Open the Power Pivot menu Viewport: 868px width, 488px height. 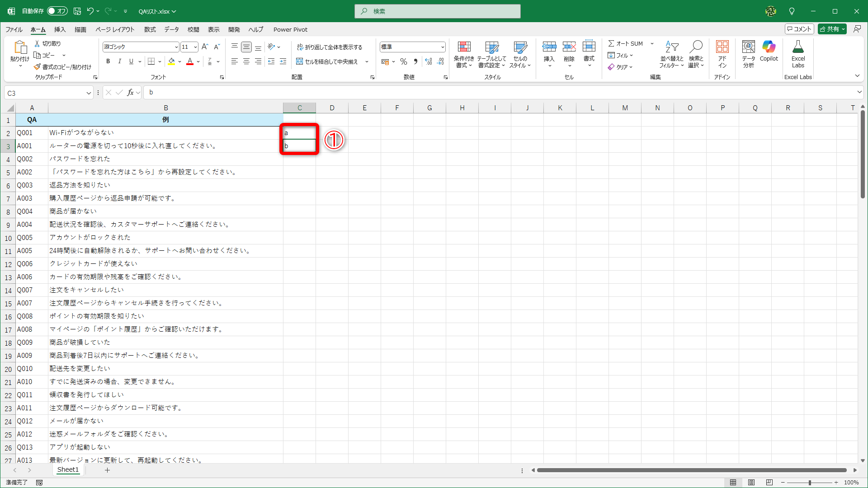290,29
